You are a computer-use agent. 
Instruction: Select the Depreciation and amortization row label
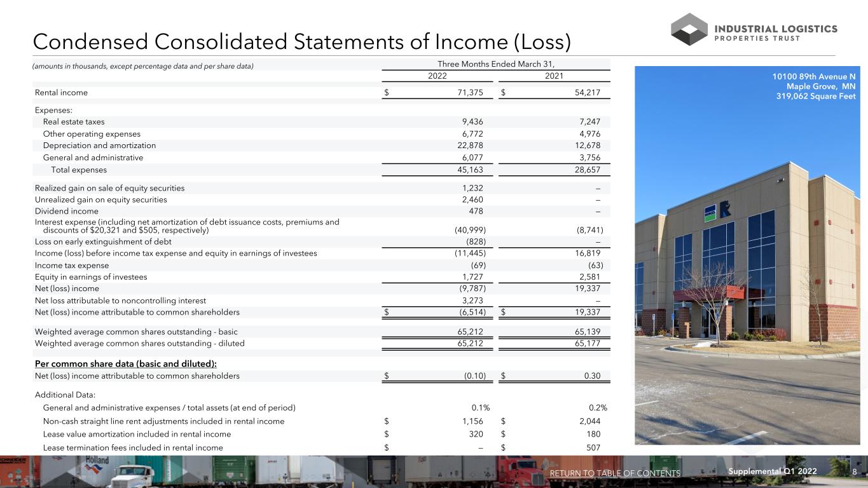coord(99,146)
